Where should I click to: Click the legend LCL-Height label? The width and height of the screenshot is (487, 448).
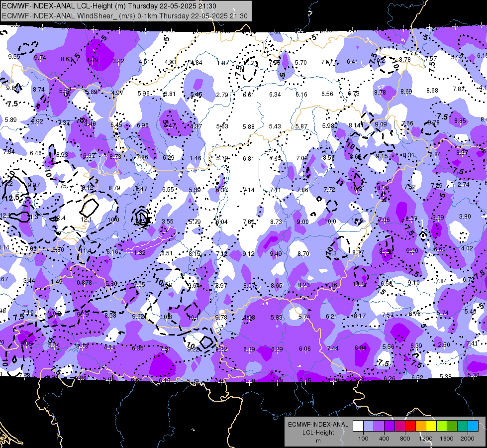(318, 433)
